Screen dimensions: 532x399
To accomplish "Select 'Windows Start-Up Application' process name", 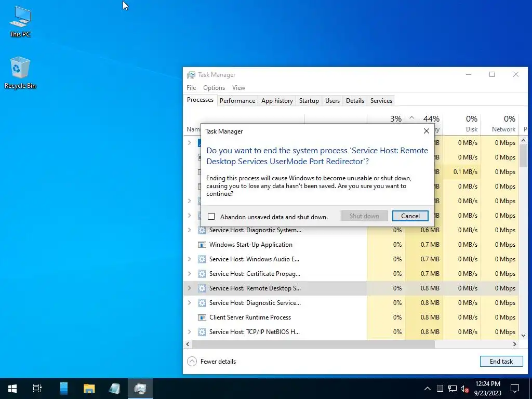I will (251, 245).
